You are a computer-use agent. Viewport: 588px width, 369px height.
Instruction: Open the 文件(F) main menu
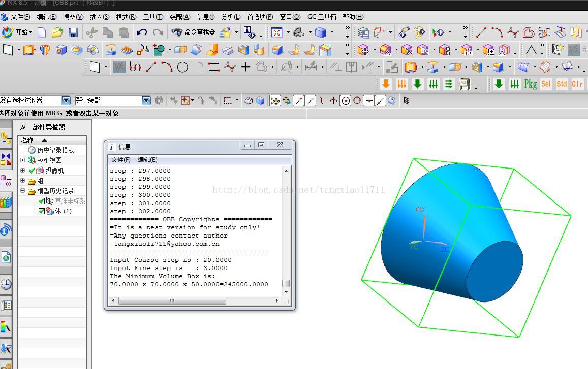point(20,17)
